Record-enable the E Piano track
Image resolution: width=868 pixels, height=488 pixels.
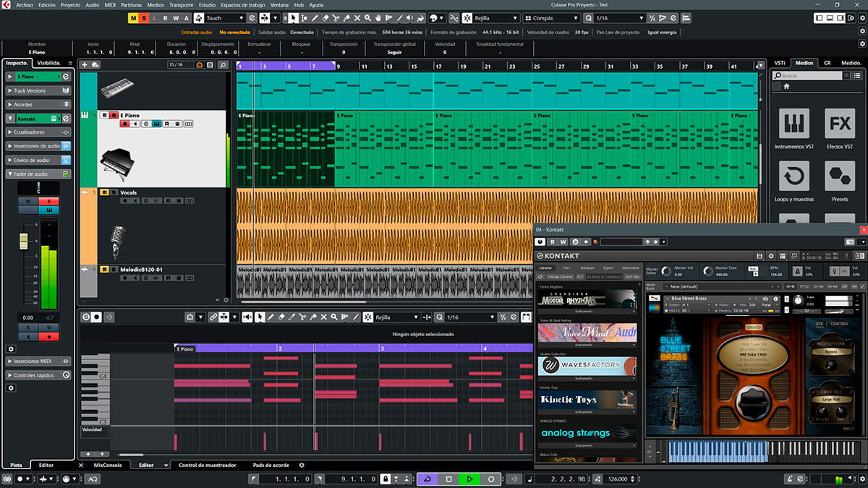pyautogui.click(x=125, y=124)
